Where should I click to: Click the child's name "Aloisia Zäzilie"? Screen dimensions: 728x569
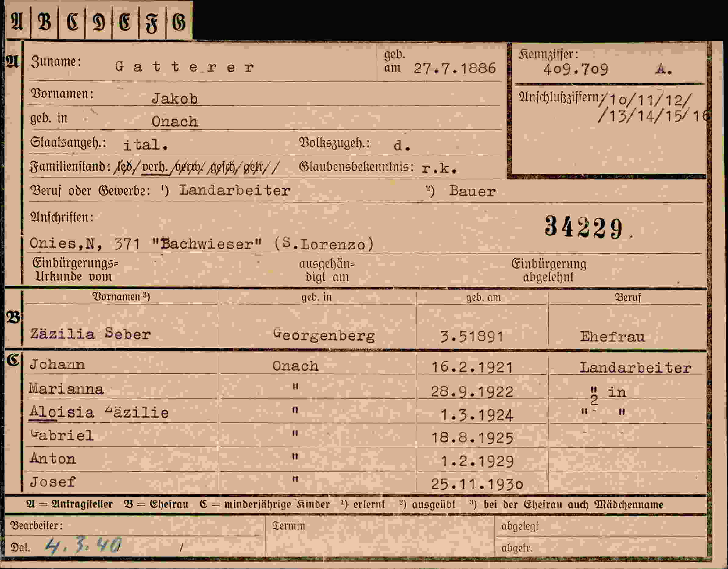click(99, 412)
